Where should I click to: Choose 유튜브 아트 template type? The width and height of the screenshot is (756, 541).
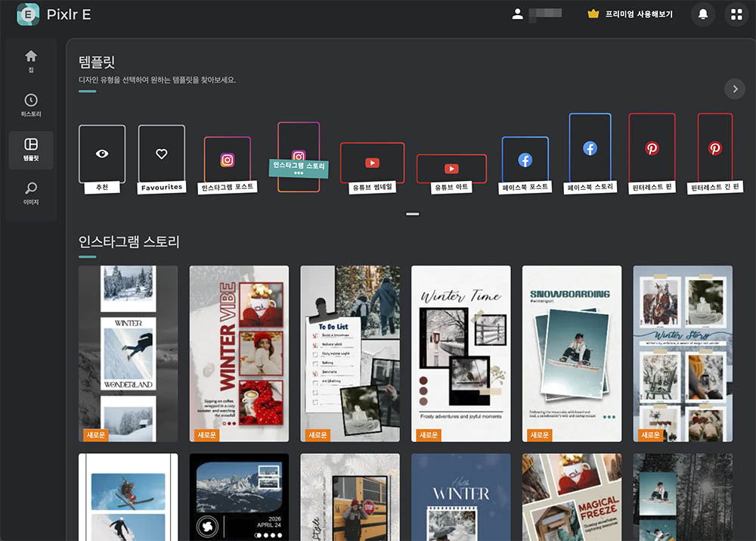click(451, 174)
